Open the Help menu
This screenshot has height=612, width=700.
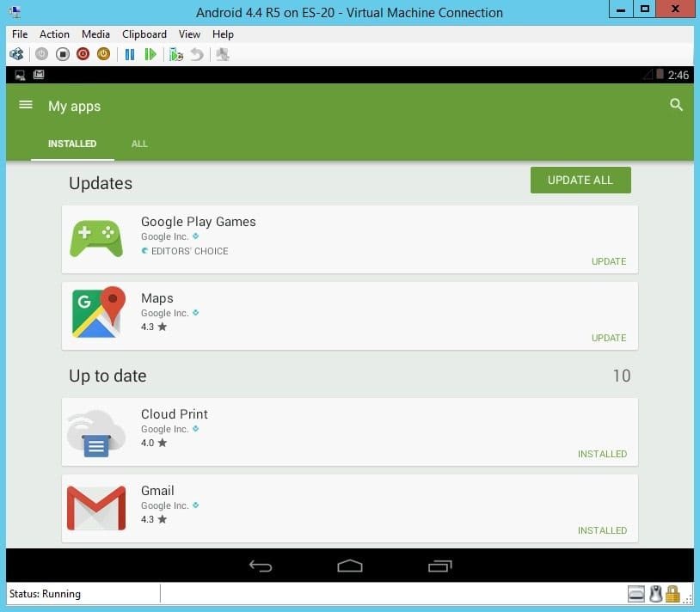pos(223,34)
